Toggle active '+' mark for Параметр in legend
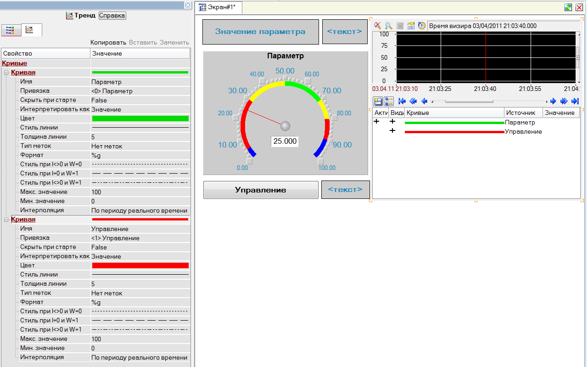This screenshot has width=588, height=367. tap(377, 121)
